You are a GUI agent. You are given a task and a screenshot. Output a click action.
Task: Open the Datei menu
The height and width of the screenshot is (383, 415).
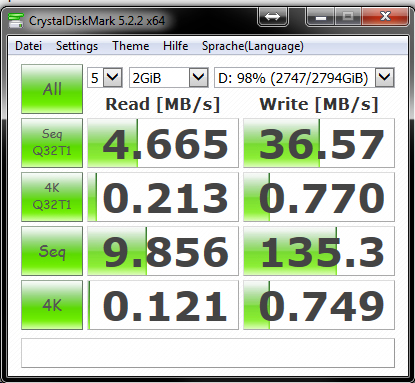coord(28,46)
